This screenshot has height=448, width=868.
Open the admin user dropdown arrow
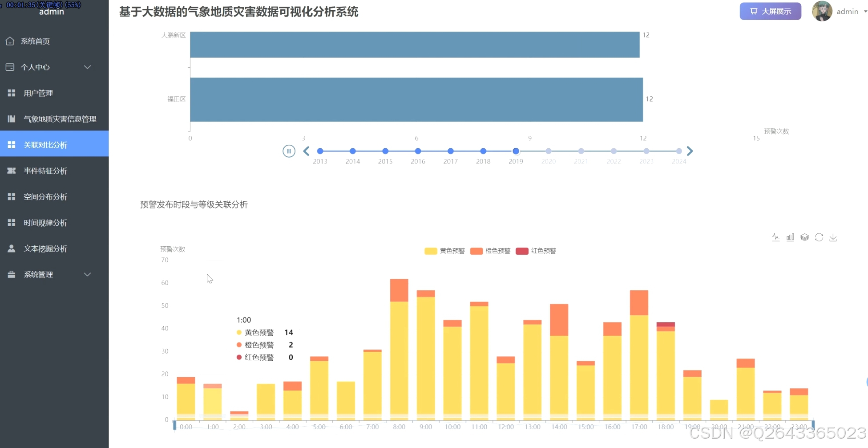click(x=865, y=12)
